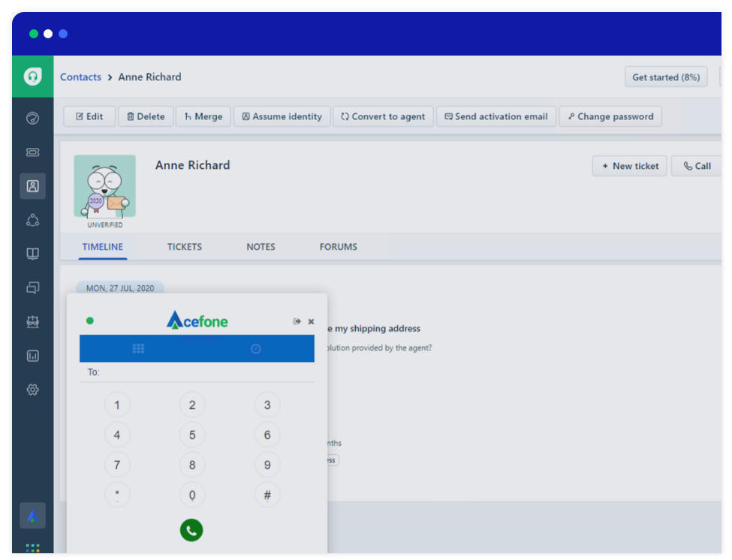Open the shipping address ticket title
The width and height of the screenshot is (732, 560).
[x=373, y=329]
